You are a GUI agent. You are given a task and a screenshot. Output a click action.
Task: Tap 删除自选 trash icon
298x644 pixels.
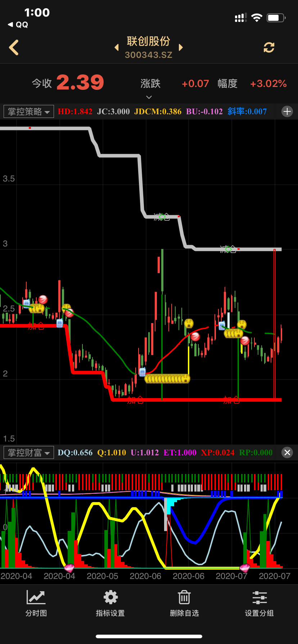(x=184, y=604)
